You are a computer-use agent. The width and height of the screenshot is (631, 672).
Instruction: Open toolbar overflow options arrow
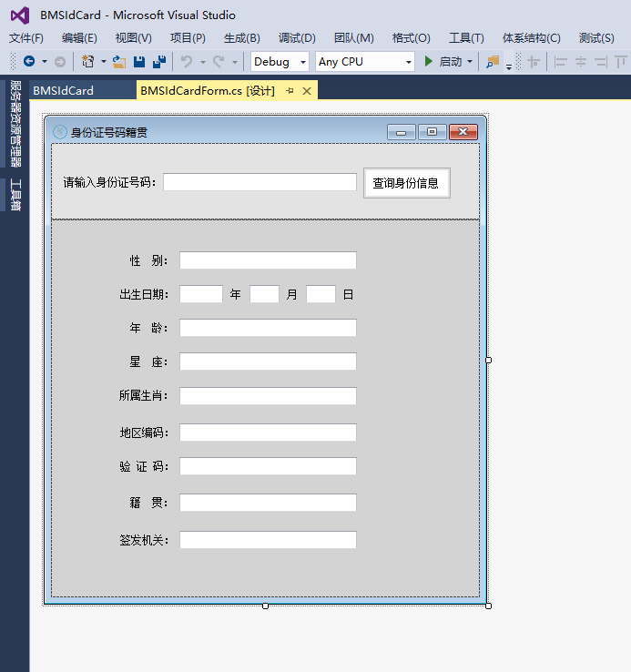click(509, 66)
